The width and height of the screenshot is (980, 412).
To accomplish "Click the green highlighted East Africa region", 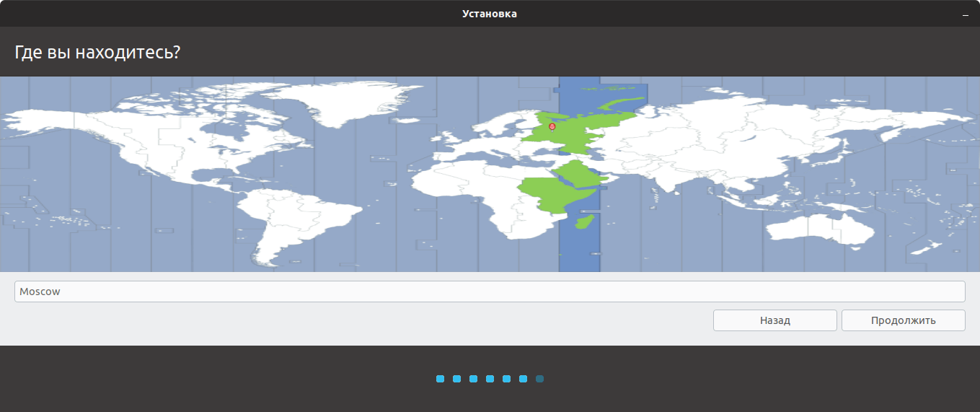I will coord(552,195).
